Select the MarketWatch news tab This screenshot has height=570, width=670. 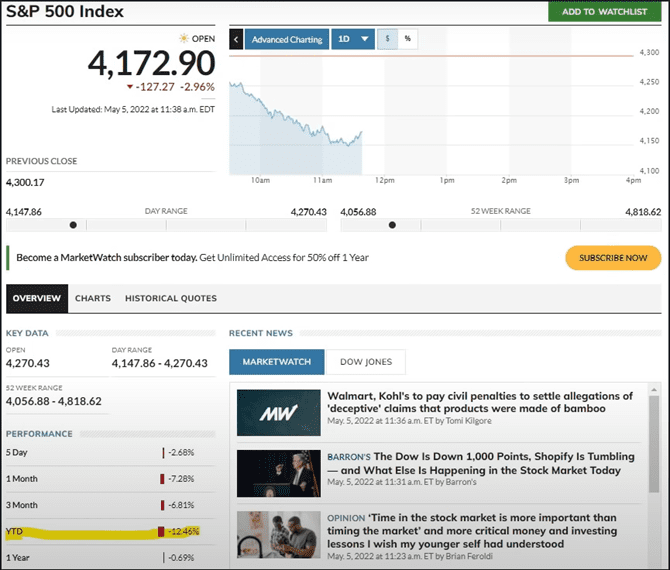pos(277,361)
